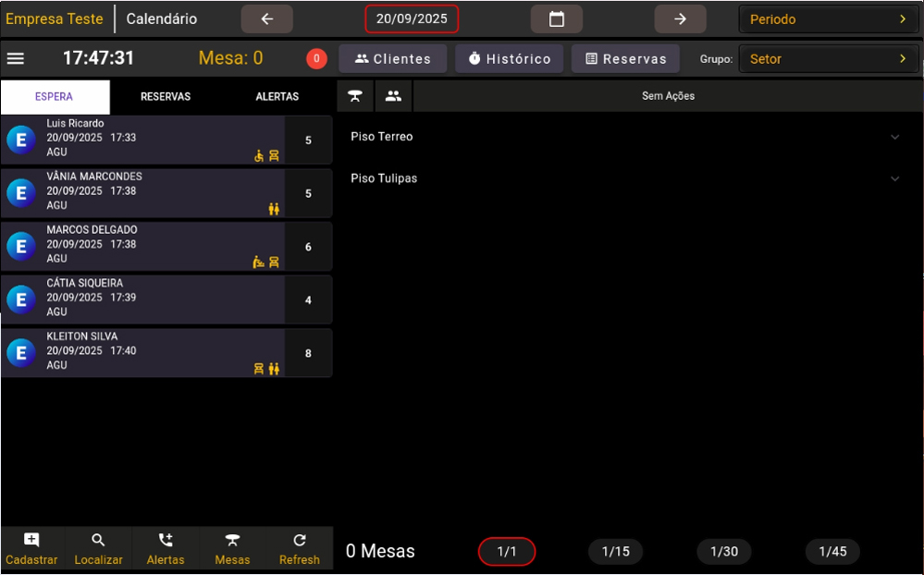Open the hamburger menu icon
This screenshot has width=924, height=575.
16,58
